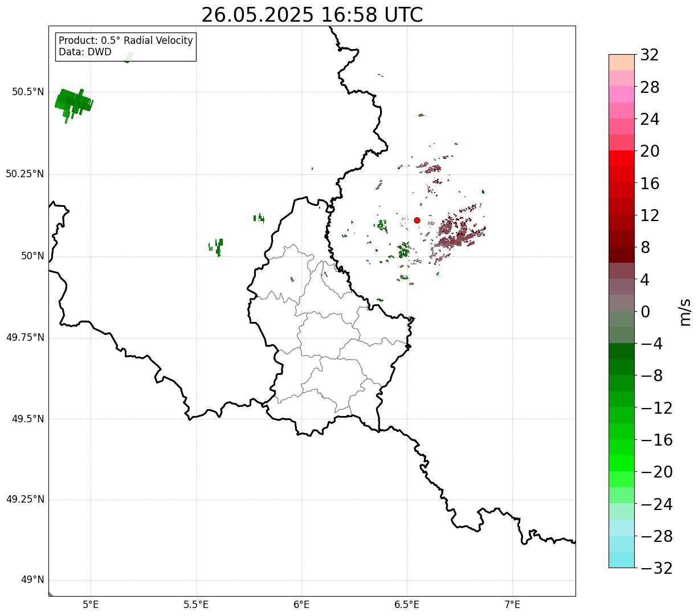Click the Data: DWD label
Viewport: 698px width, 616px height.
85,52
